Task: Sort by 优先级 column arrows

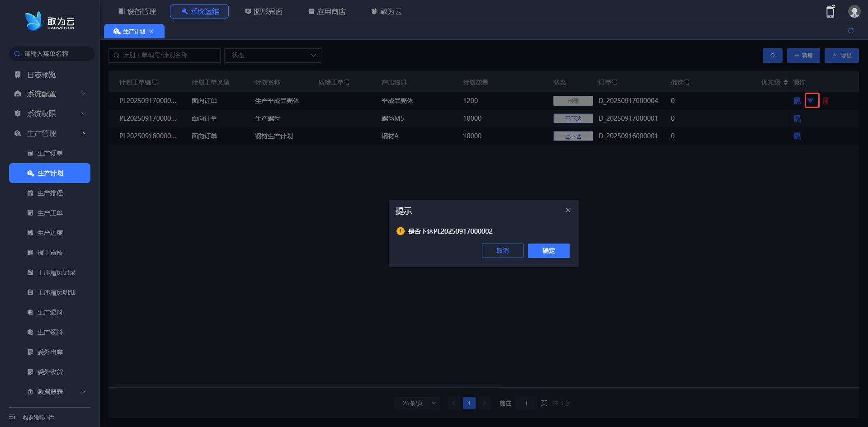Action: [785, 82]
